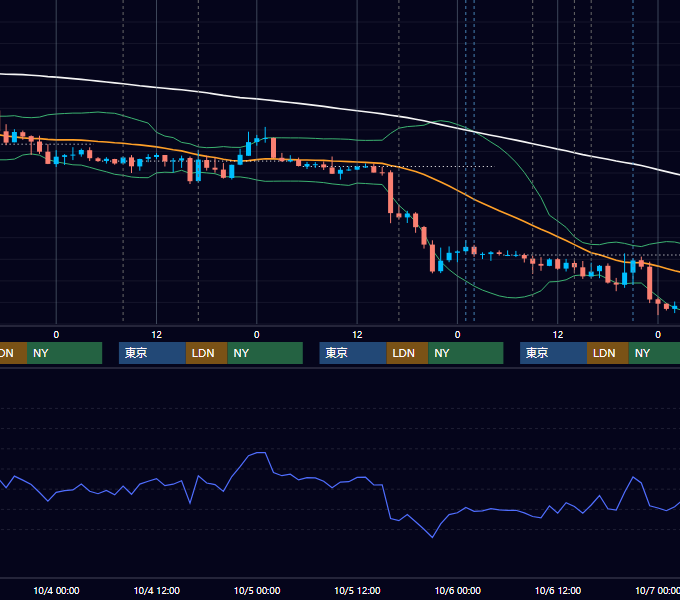Select the NY block ending at 10/4 00:00
The image size is (680, 600).
click(x=65, y=353)
